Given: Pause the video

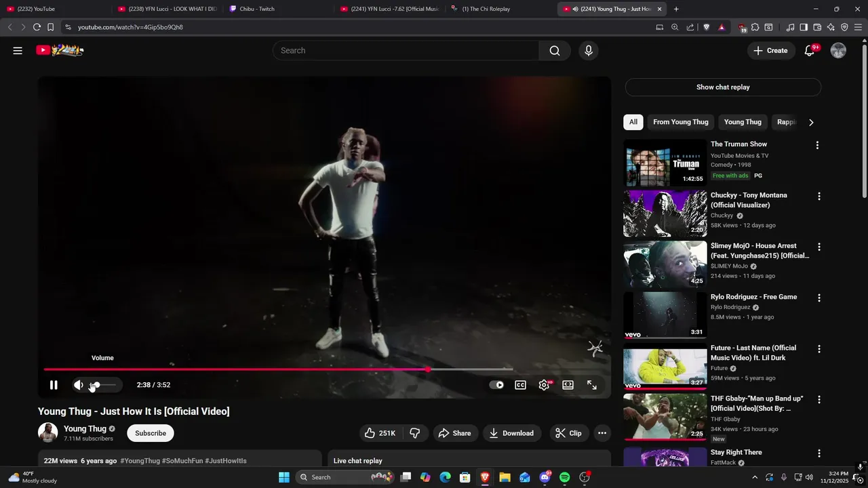Looking at the screenshot, I should [54, 385].
